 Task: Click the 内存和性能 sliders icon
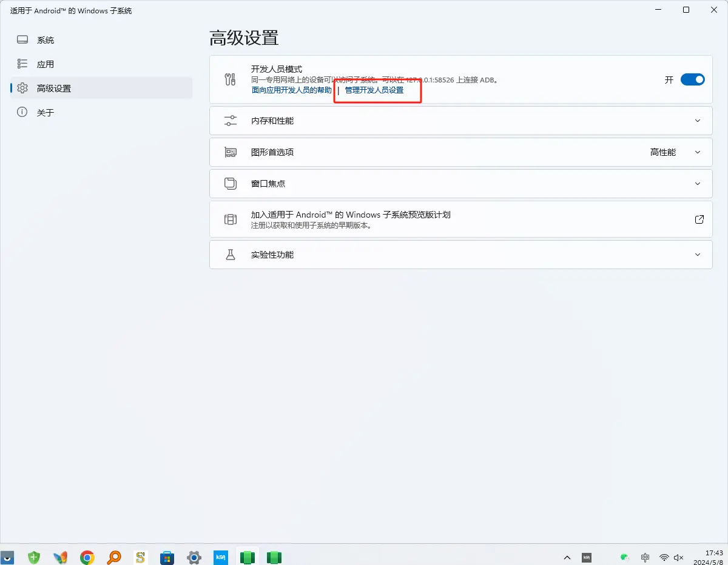click(x=231, y=121)
